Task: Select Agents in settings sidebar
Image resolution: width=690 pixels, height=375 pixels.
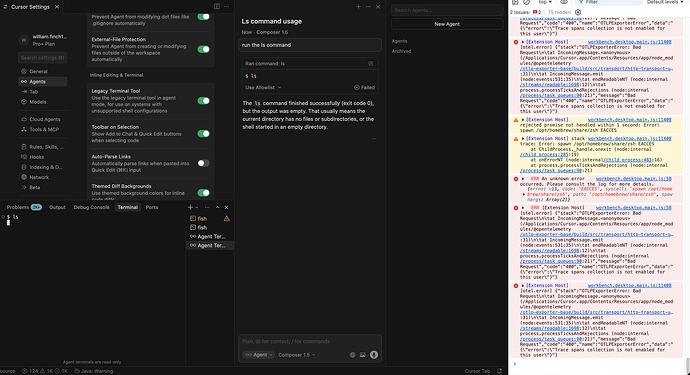Action: (x=43, y=81)
